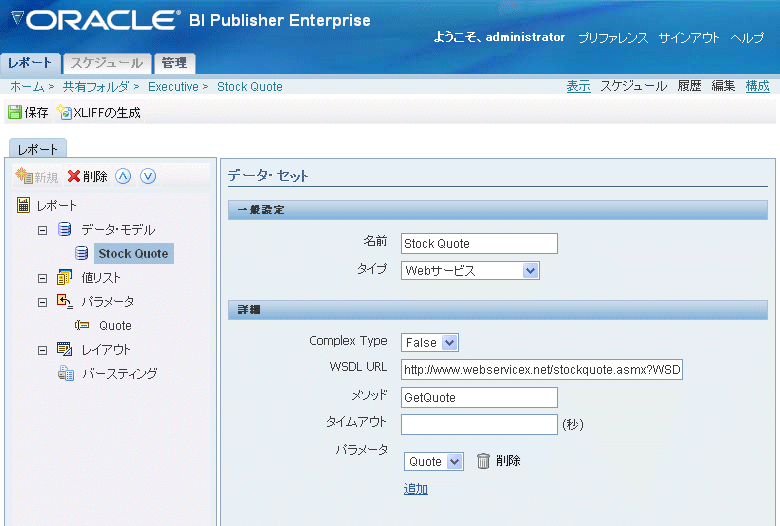The width and height of the screenshot is (780, 526).
Task: Open 履歴 history link
Action: coord(689,86)
